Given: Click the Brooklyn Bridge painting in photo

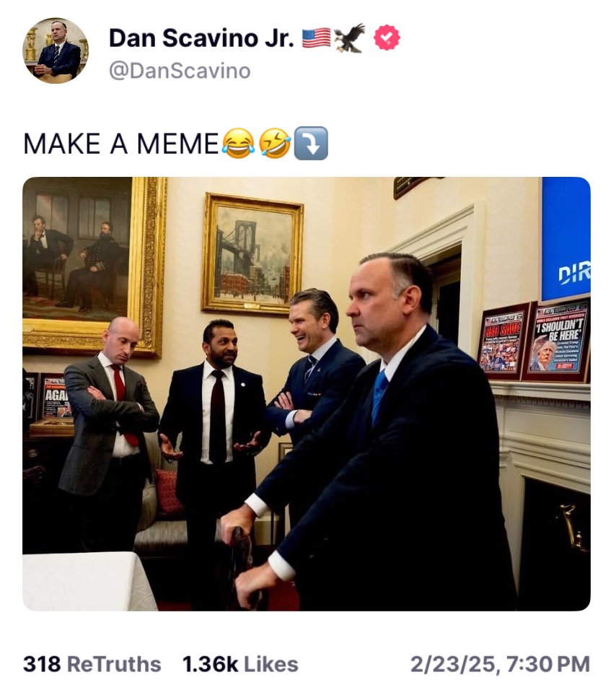Looking at the screenshot, I should 252,255.
